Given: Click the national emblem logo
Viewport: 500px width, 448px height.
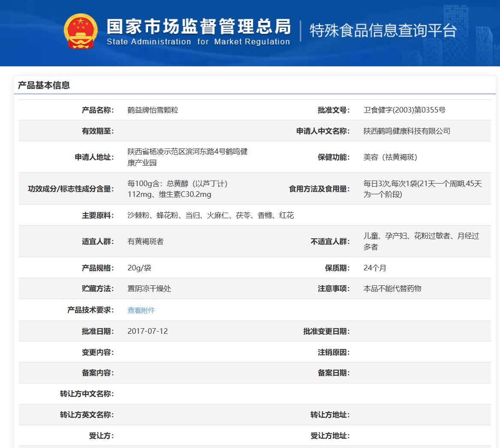Looking at the screenshot, I should (x=80, y=31).
